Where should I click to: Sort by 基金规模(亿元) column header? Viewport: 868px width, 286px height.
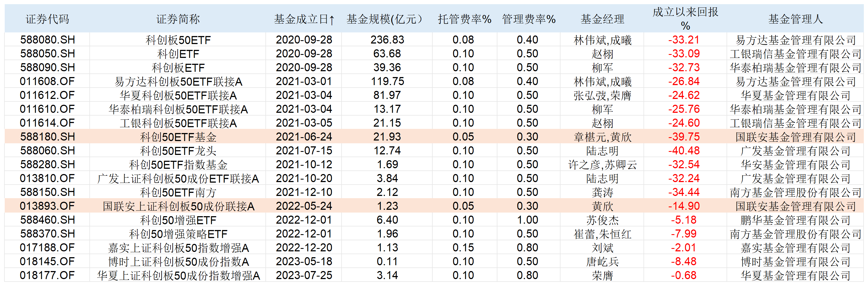[386, 19]
